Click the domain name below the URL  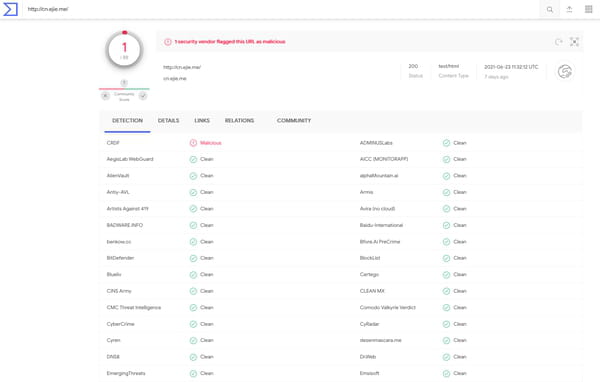click(x=175, y=78)
